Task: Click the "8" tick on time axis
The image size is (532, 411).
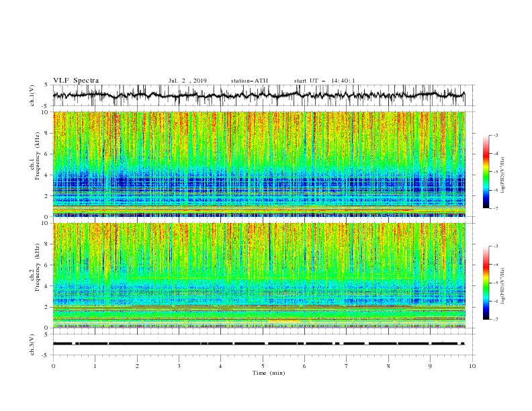Action: pos(388,366)
